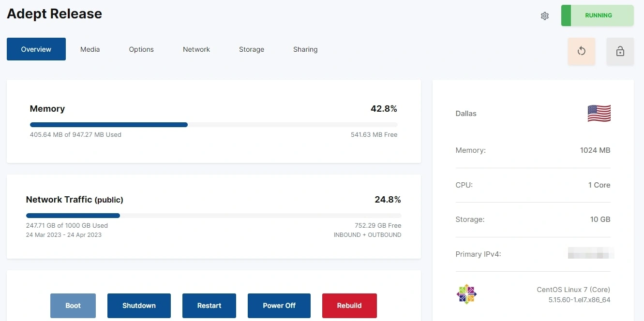Open the Storage tab
644x321 pixels.
[x=252, y=49]
